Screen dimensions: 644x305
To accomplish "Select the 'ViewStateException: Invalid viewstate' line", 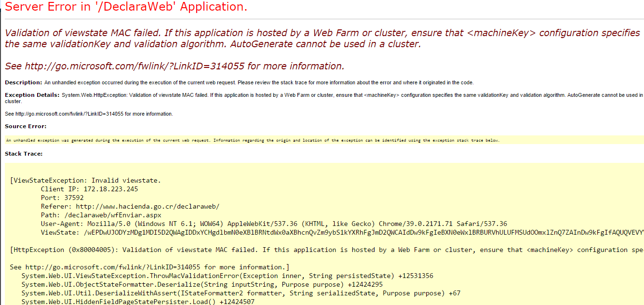I will tap(85, 180).
